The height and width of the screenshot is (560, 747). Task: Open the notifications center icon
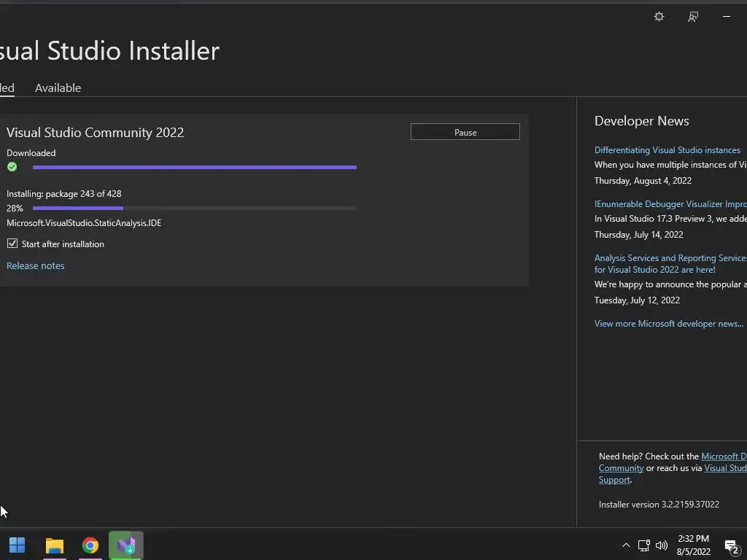(x=732, y=546)
